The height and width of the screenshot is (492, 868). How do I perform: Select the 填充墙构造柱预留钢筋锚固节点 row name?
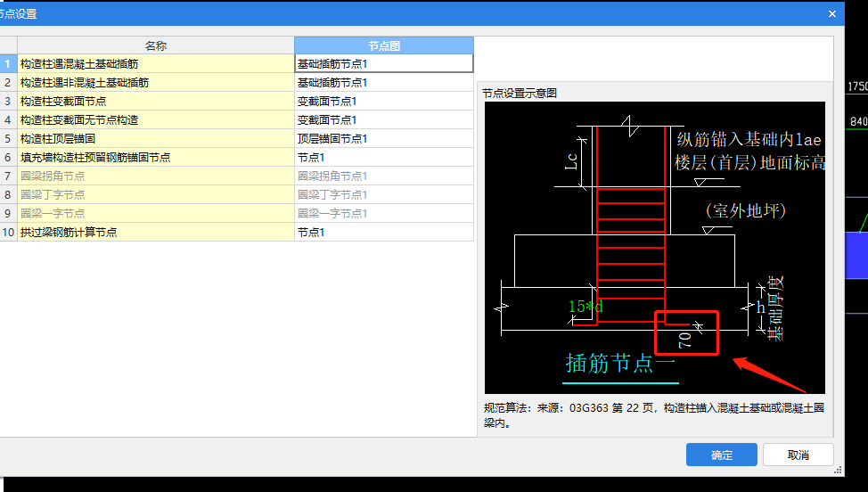(156, 157)
